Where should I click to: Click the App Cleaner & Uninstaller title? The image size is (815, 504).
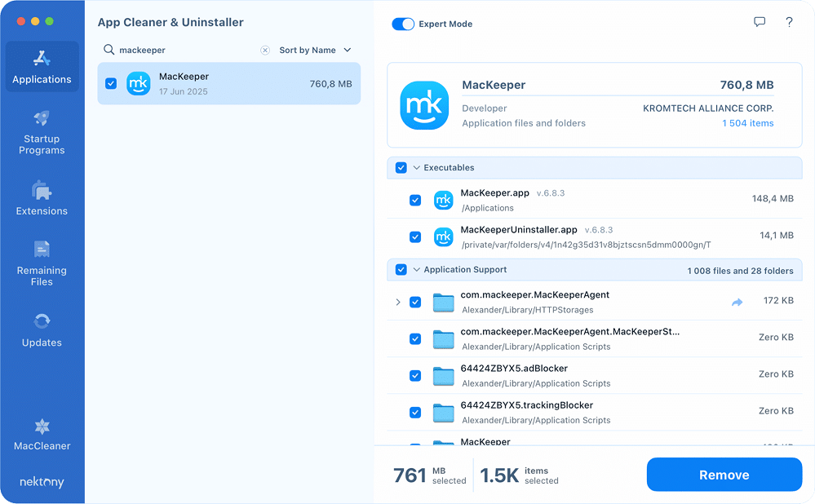(x=171, y=22)
